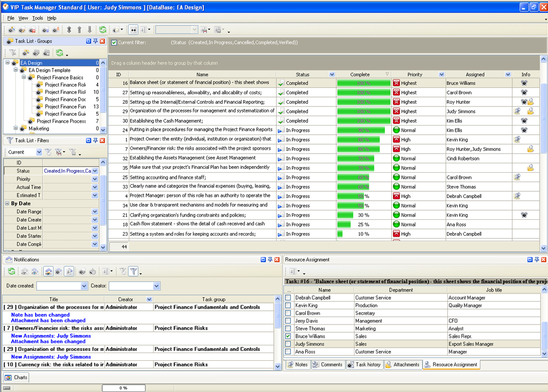Screen dimensions: 548x392
Task: Click the New Task icon in main toolbar
Action: [x=11, y=30]
